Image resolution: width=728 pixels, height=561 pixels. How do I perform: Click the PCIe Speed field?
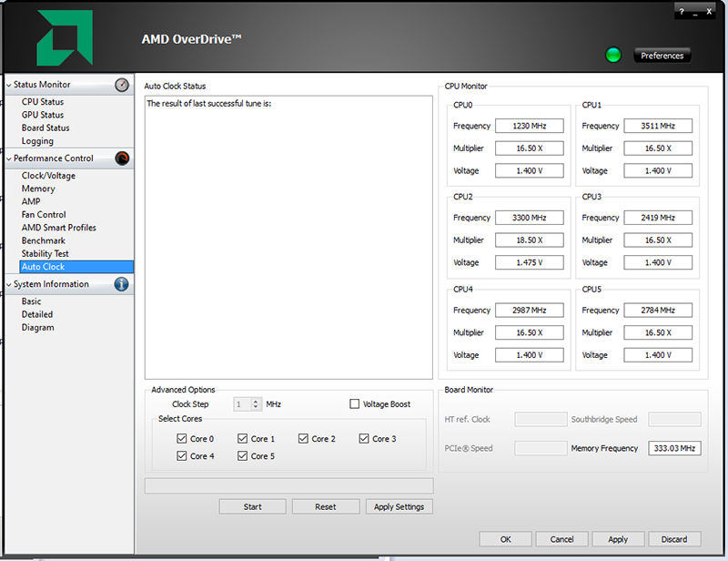pos(541,448)
